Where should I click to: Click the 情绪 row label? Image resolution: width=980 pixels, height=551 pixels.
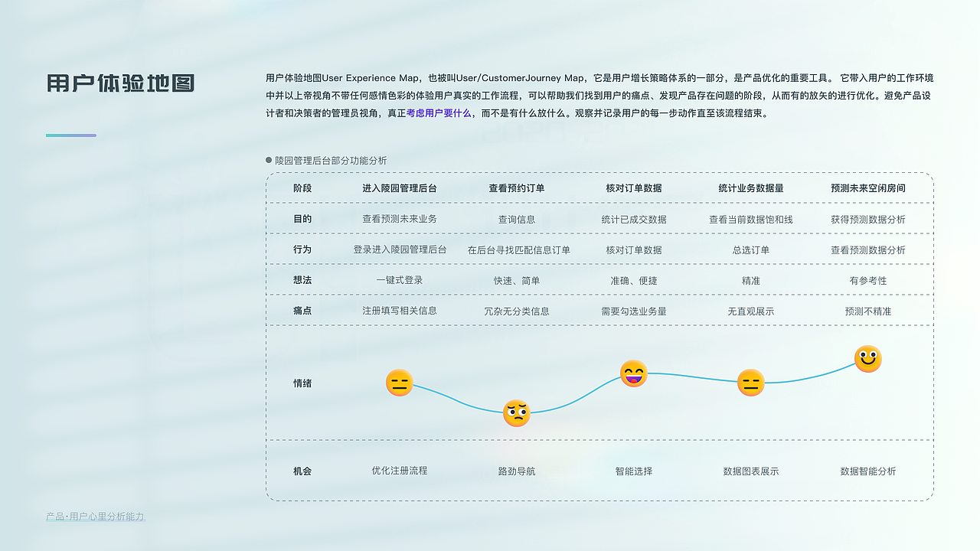pyautogui.click(x=302, y=383)
